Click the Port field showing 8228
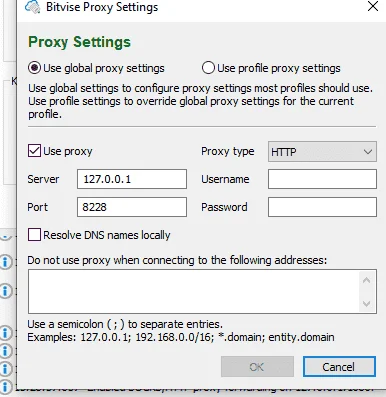This screenshot has width=386, height=397. point(132,207)
